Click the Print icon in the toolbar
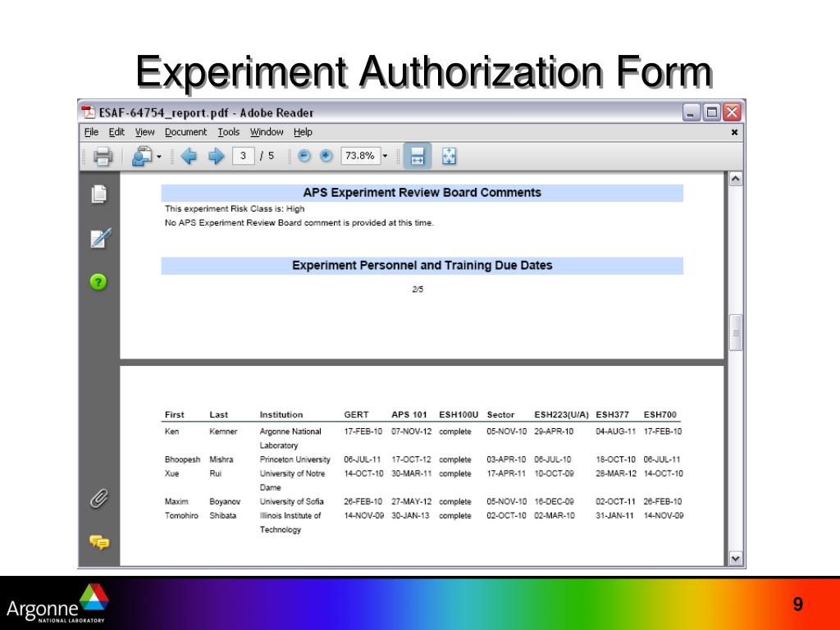This screenshot has height=630, width=840. tap(103, 157)
